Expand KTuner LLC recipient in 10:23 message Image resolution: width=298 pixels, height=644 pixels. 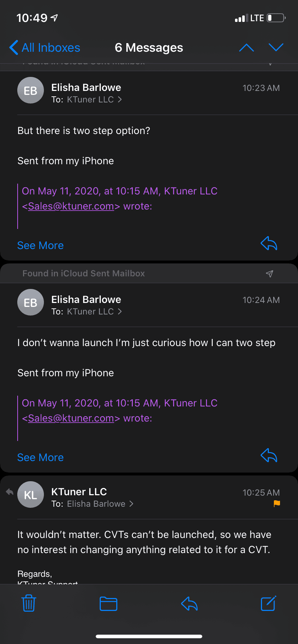[x=94, y=100]
